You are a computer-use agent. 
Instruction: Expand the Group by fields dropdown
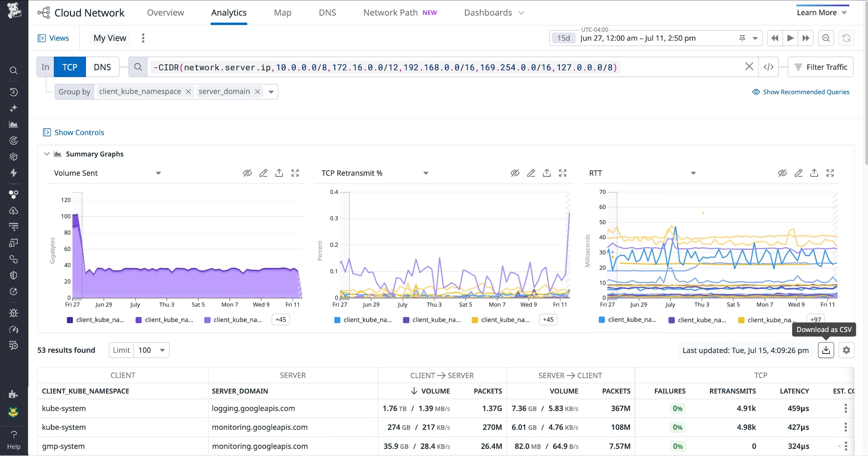pyautogui.click(x=271, y=91)
